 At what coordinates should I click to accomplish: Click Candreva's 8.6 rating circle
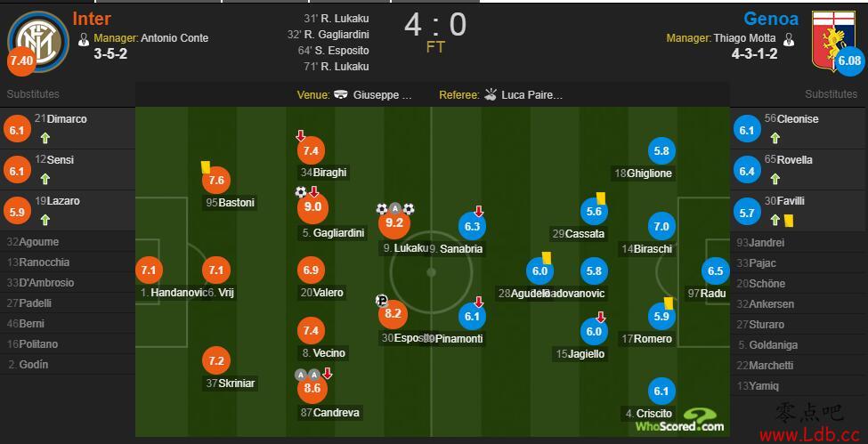[312, 388]
